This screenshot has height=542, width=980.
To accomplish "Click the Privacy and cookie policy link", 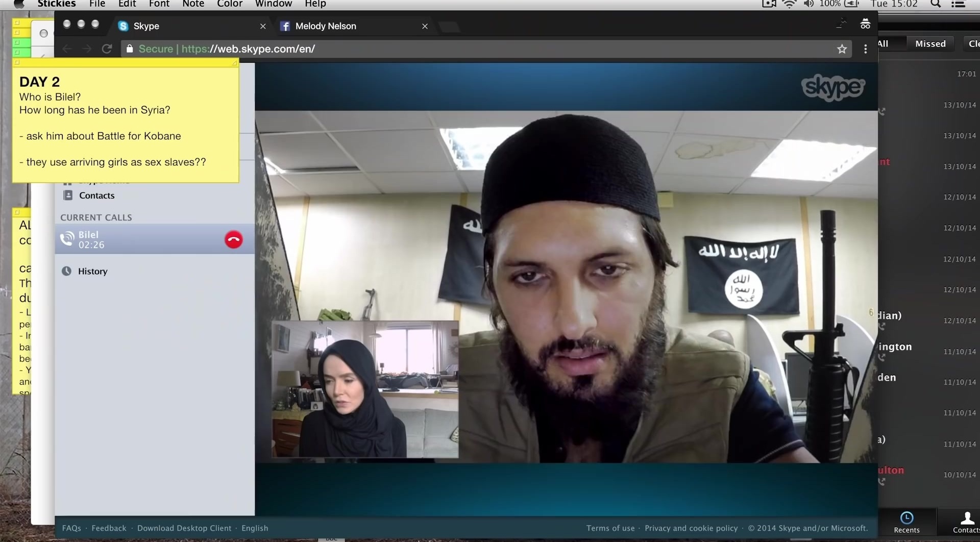I will point(691,528).
